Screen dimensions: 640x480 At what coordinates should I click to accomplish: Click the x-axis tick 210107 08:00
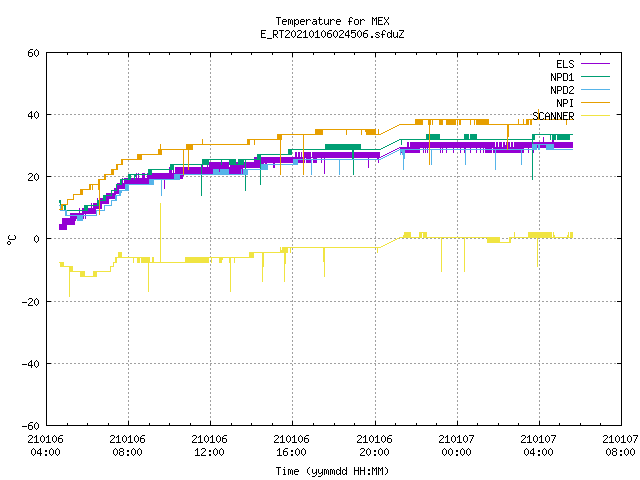(x=620, y=446)
